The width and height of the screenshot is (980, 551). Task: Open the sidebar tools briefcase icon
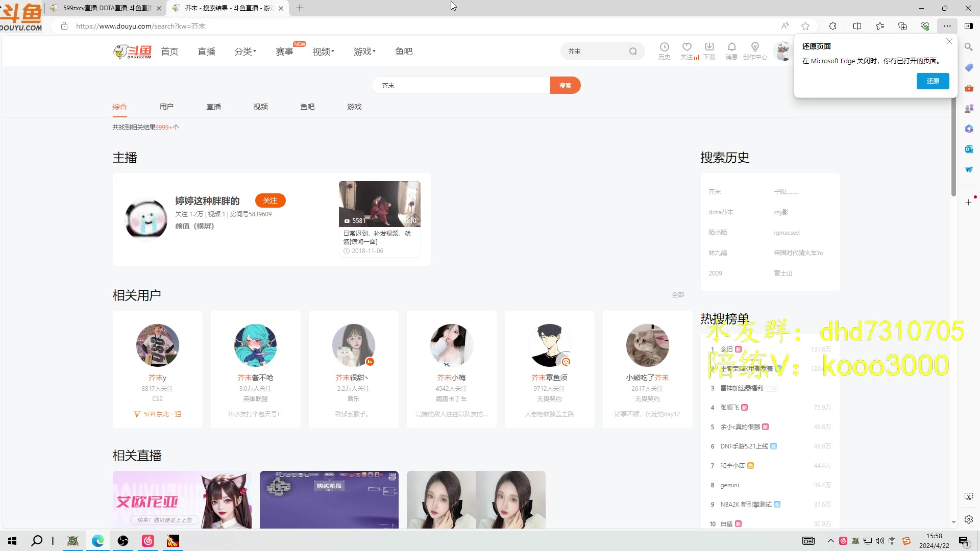coord(969,88)
